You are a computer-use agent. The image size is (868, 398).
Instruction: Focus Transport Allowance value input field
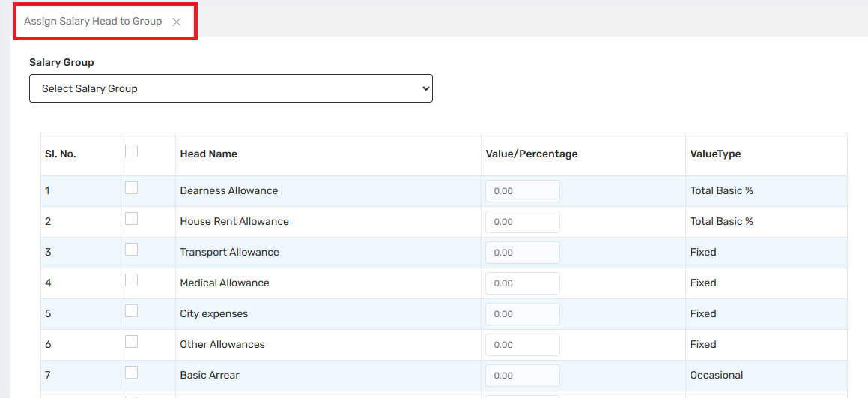[x=523, y=253]
